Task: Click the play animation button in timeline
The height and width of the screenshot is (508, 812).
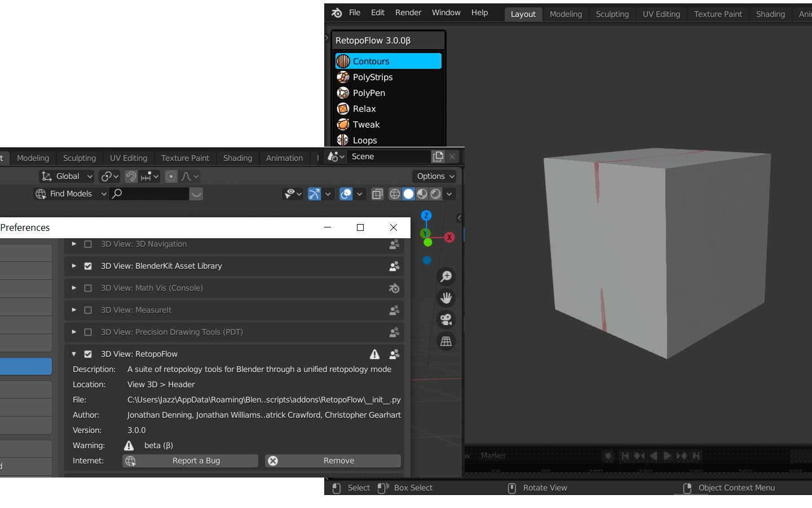Action: click(x=668, y=456)
